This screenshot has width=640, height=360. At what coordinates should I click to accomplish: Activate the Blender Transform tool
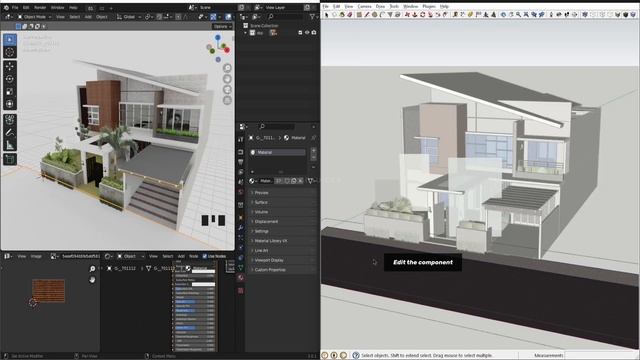pos(10,104)
